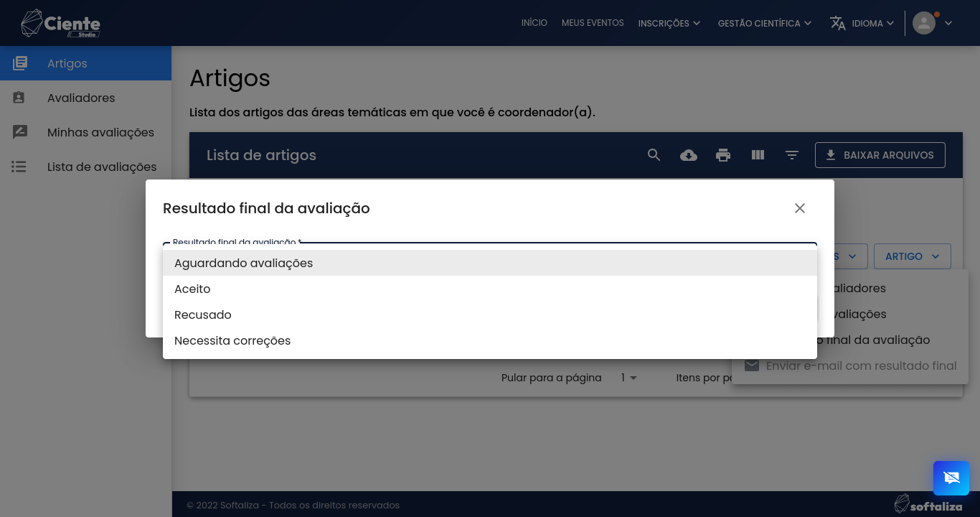Open the Lista de avaliações sidebar link
Screen dimensions: 980x517
[102, 167]
